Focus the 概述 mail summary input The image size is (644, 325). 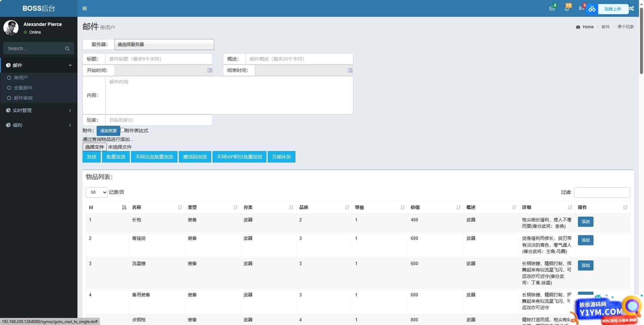299,59
